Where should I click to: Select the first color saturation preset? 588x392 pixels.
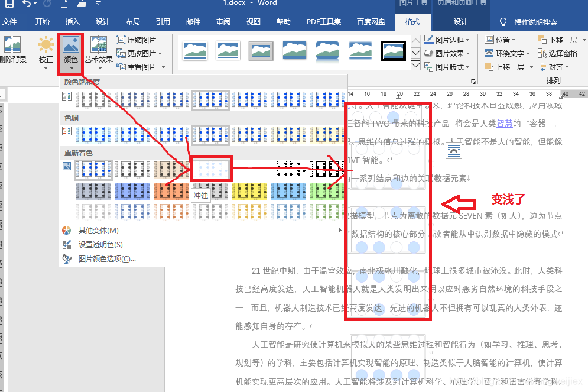pyautogui.click(x=93, y=100)
